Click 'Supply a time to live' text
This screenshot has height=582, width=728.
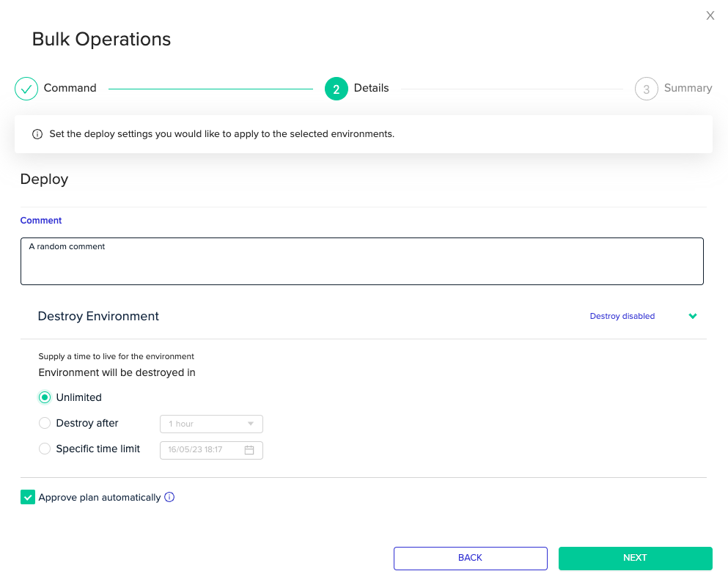pos(116,356)
